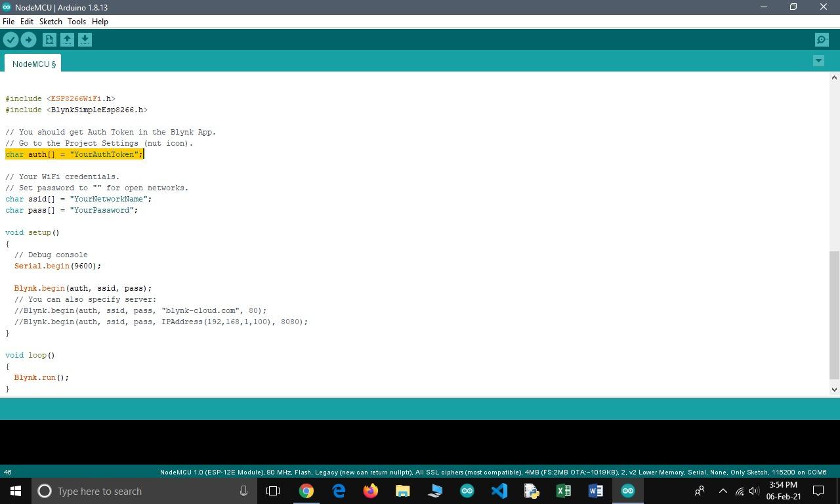Launch Google Chrome from the taskbar

point(306,491)
